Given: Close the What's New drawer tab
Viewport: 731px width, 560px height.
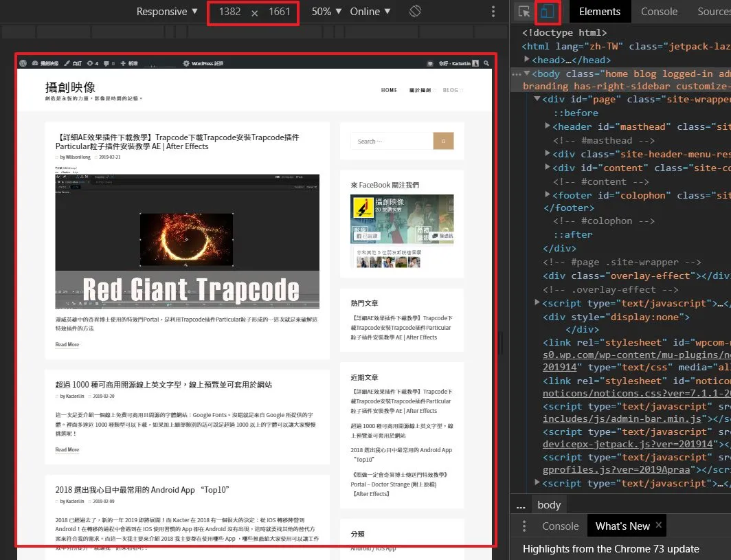Looking at the screenshot, I should tap(658, 525).
